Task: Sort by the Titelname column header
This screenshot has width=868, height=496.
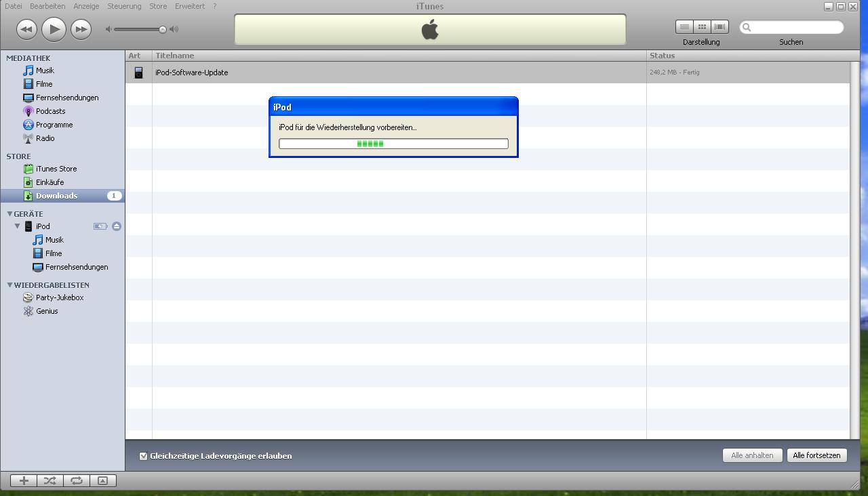Action: tap(399, 56)
